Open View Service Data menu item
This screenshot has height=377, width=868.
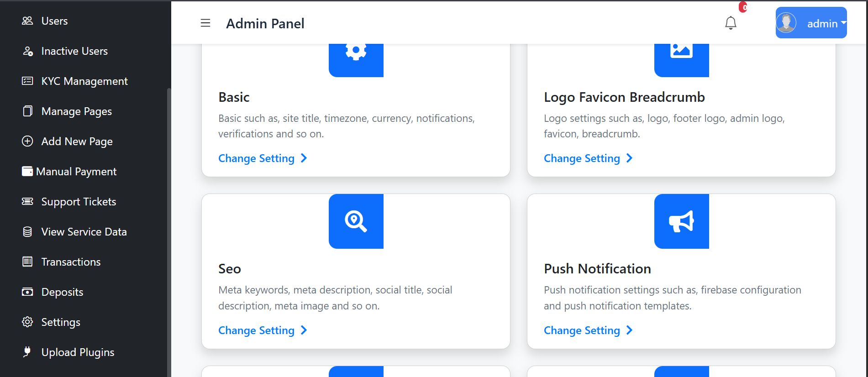84,232
